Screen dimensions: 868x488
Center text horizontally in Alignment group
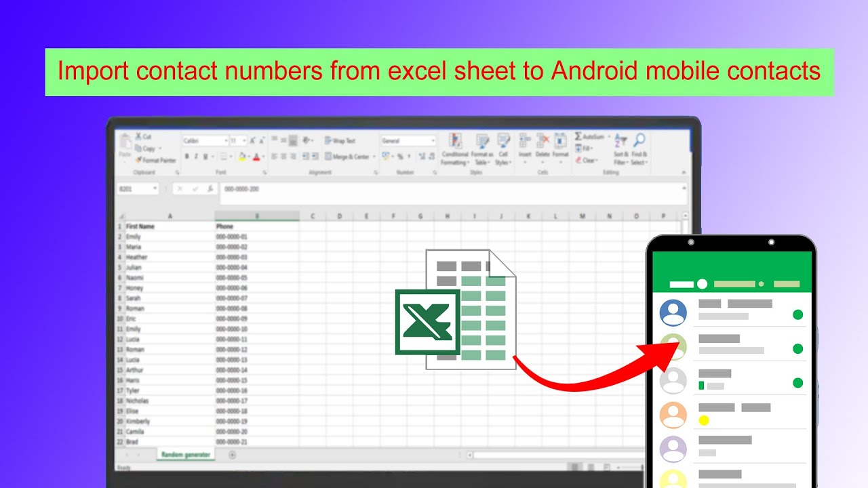coord(283,157)
